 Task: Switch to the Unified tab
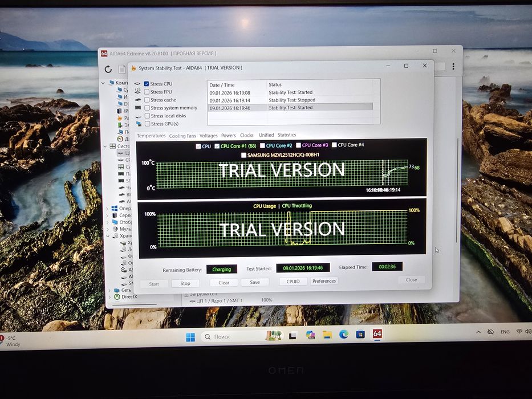coord(266,135)
